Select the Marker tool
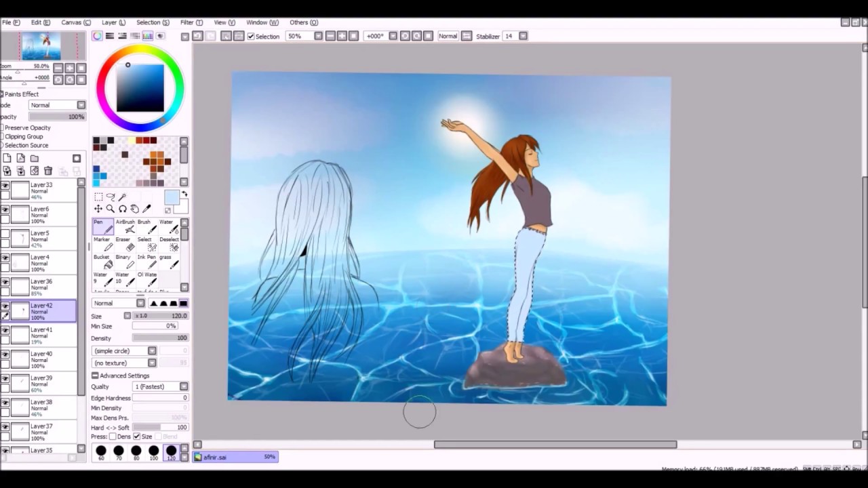Viewport: 868px width, 488px height. pyautogui.click(x=103, y=244)
